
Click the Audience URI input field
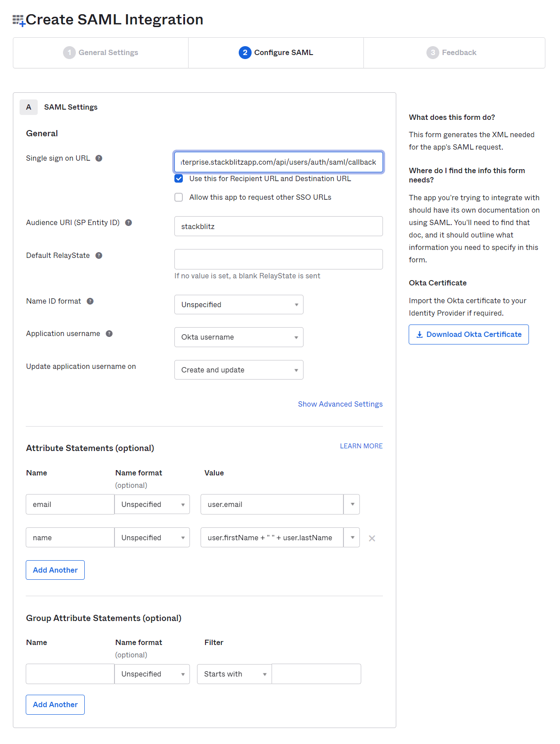click(278, 226)
